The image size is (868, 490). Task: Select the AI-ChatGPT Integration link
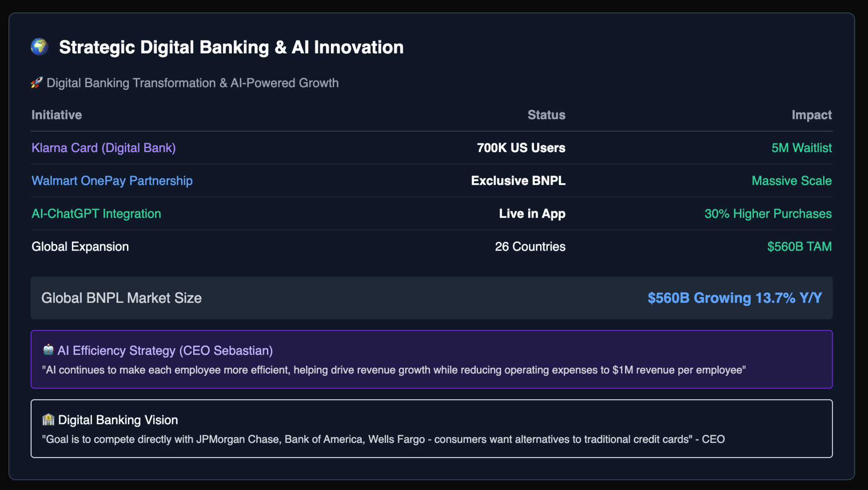pos(96,214)
